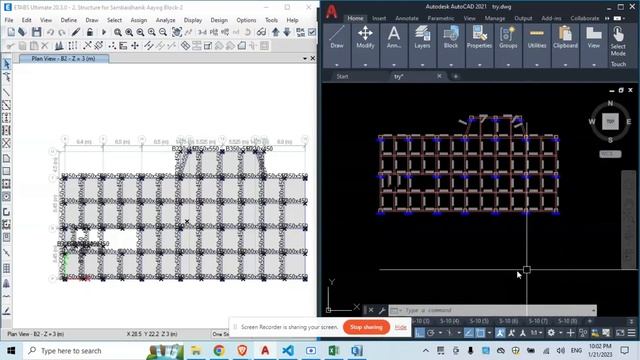Open command line history dropdown arrow
Viewport: 640px width, 360px height.
click(x=593, y=310)
